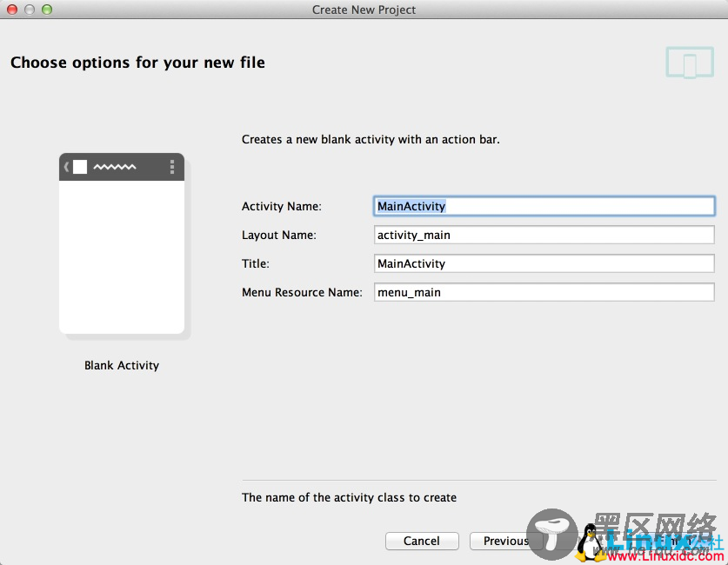Minimize the Create New Project window
Image resolution: width=728 pixels, height=565 pixels.
(x=30, y=10)
